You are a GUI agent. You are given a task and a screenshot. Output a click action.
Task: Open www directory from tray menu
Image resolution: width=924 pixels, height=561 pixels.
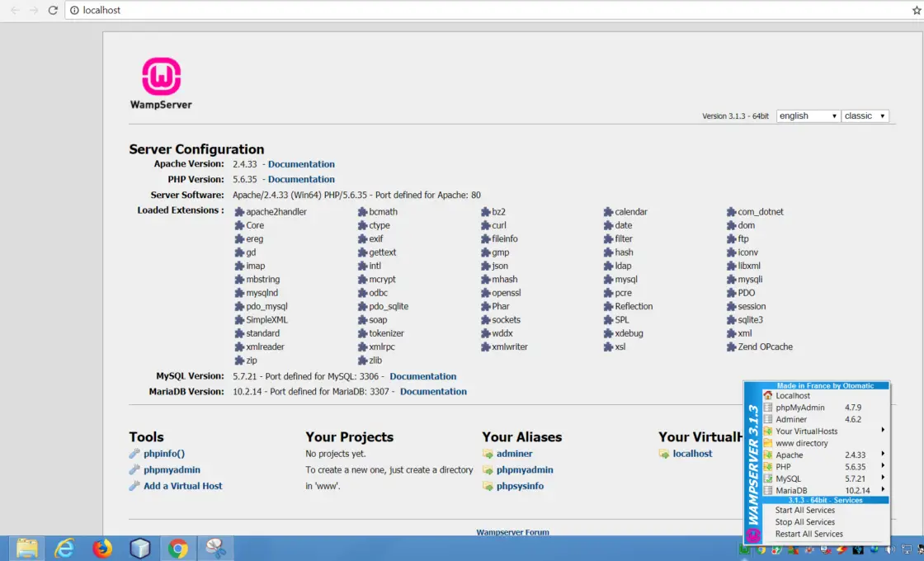[801, 443]
